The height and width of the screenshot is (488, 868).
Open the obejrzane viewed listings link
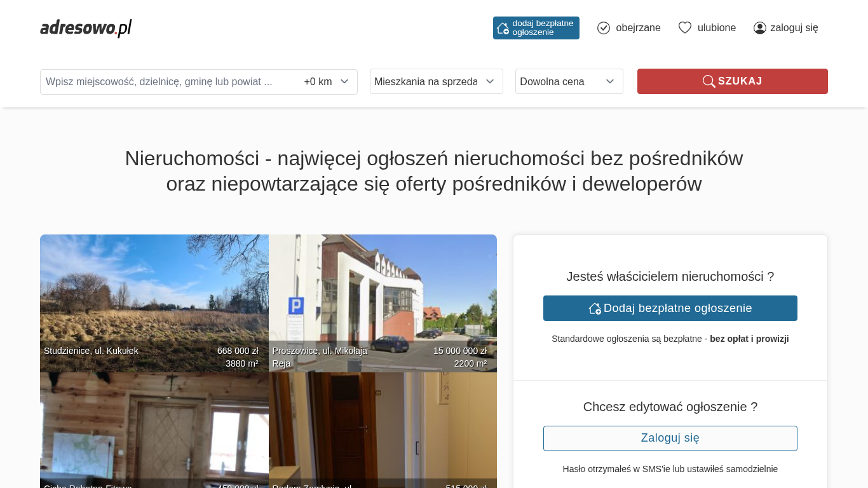click(638, 28)
